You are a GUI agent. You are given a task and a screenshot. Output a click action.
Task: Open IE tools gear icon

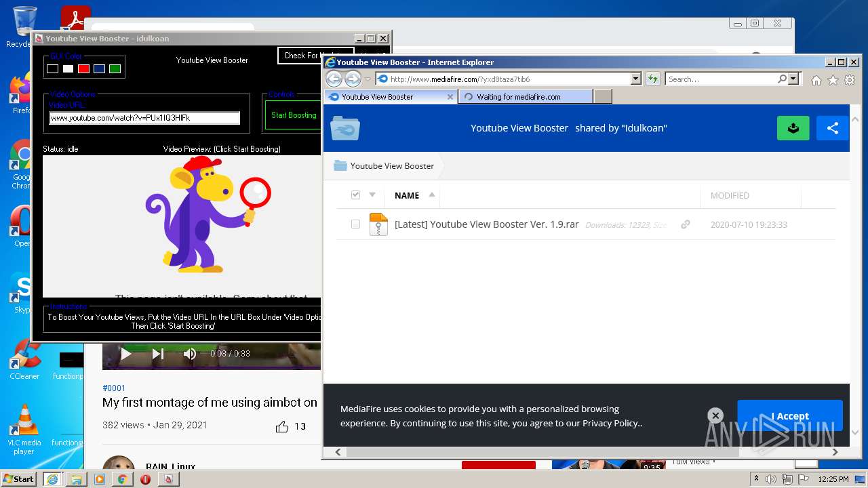[849, 80]
